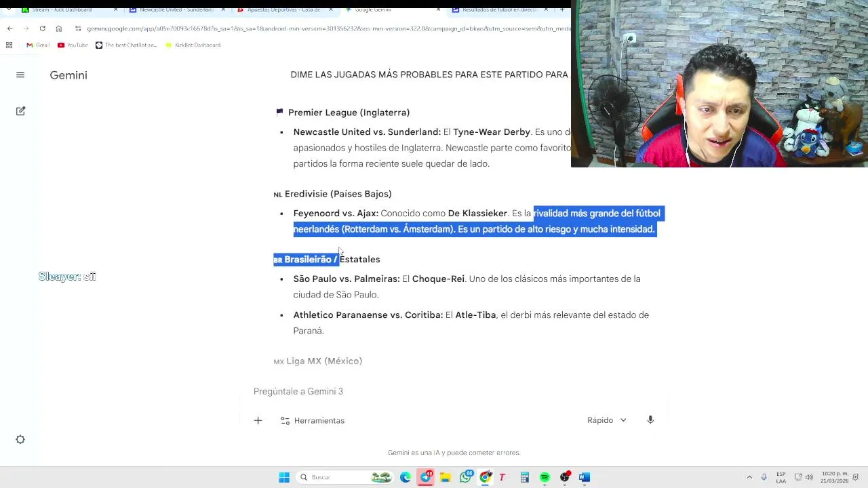Select the browser address bar URL
Screen dimensions: 868x488
328,28
